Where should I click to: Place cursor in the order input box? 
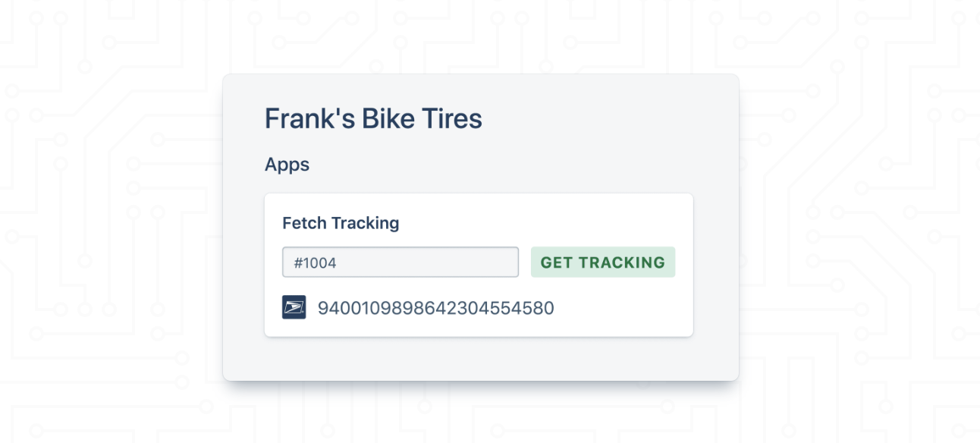[400, 262]
